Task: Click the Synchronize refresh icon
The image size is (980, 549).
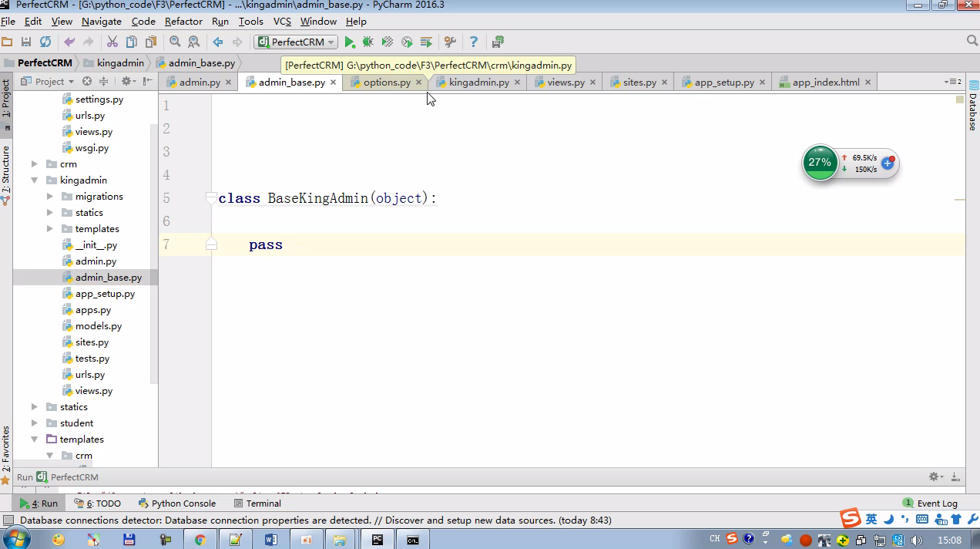Action: [x=45, y=42]
